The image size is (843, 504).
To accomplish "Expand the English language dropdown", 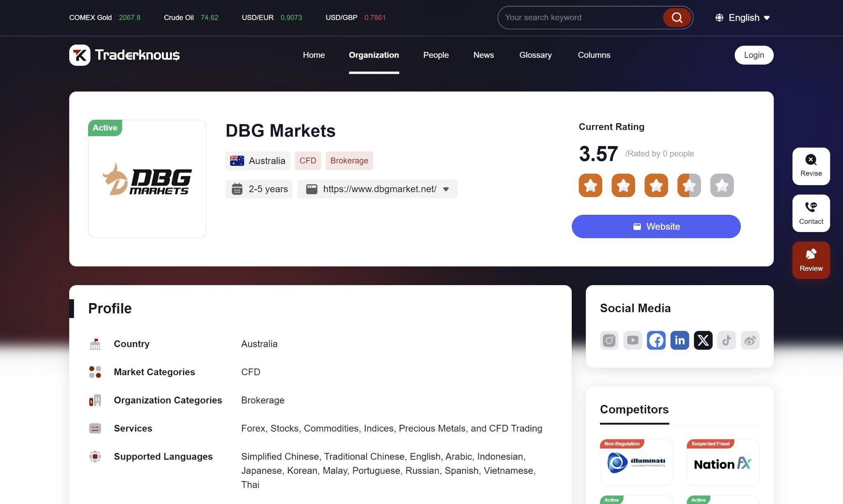I will [x=743, y=18].
